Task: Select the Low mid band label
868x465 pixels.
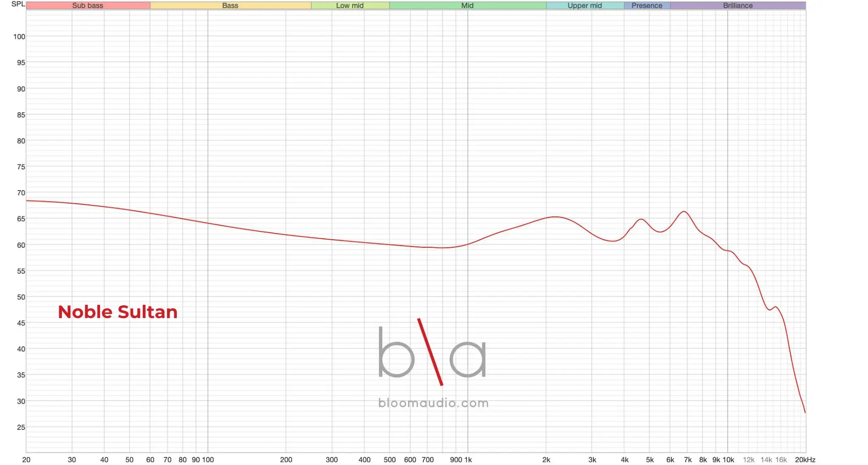Action: click(350, 6)
